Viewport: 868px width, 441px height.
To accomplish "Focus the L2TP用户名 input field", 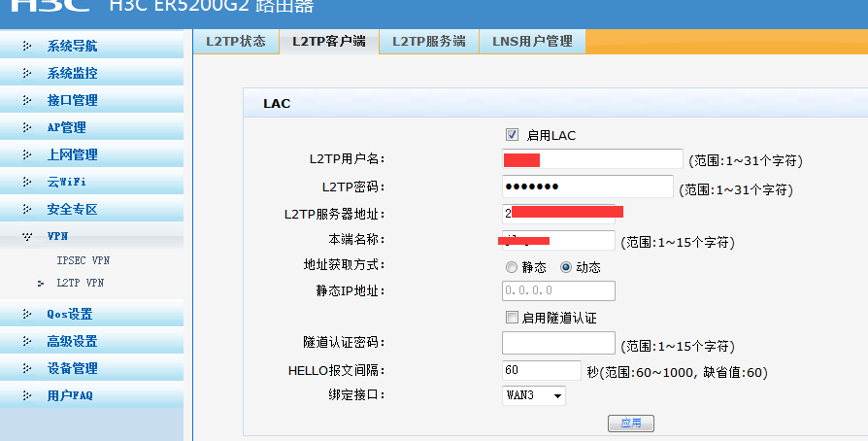I will pyautogui.click(x=592, y=159).
